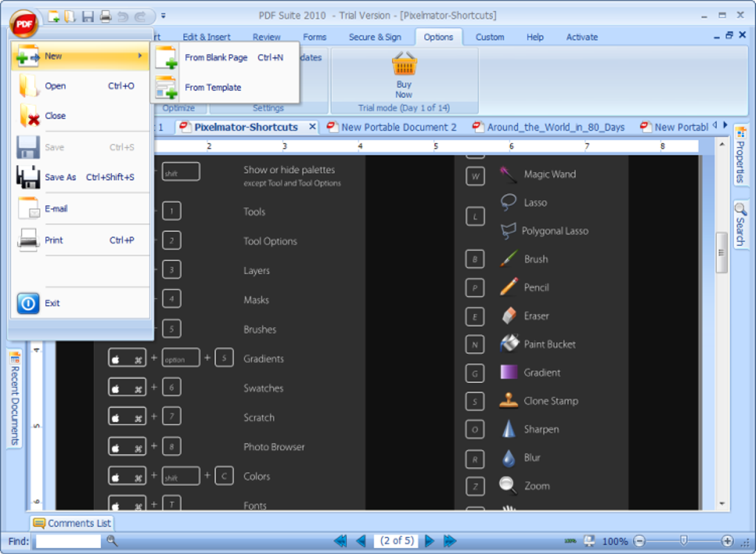Choose Open in the application menu

point(80,86)
